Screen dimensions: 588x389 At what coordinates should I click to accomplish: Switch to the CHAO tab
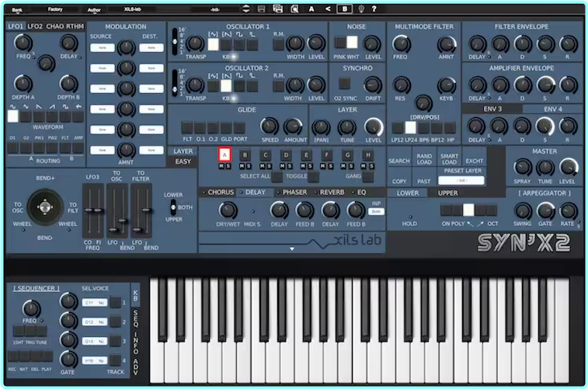point(54,26)
